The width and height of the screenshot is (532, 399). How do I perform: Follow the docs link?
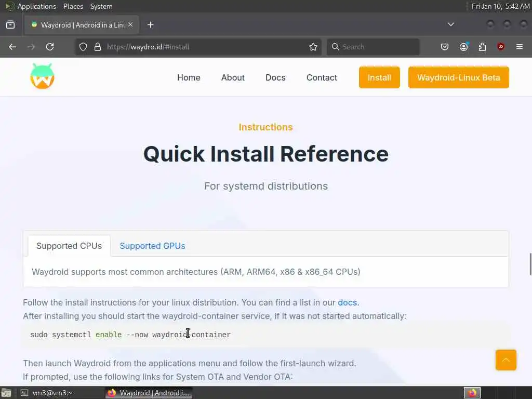pos(347,302)
